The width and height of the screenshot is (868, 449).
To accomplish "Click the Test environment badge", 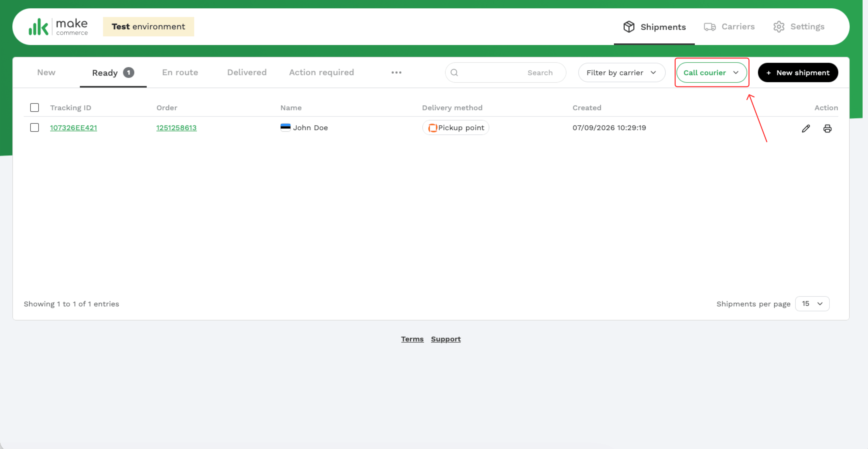I will click(148, 27).
